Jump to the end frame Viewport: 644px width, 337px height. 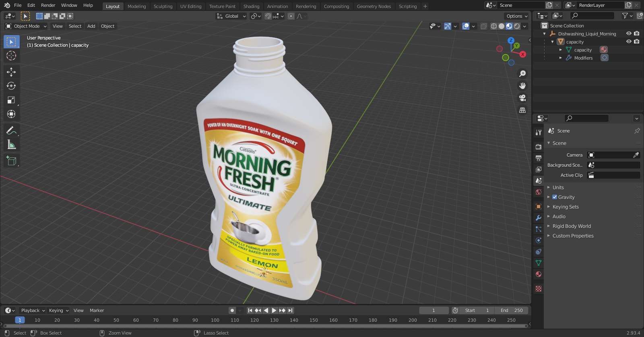(x=291, y=310)
